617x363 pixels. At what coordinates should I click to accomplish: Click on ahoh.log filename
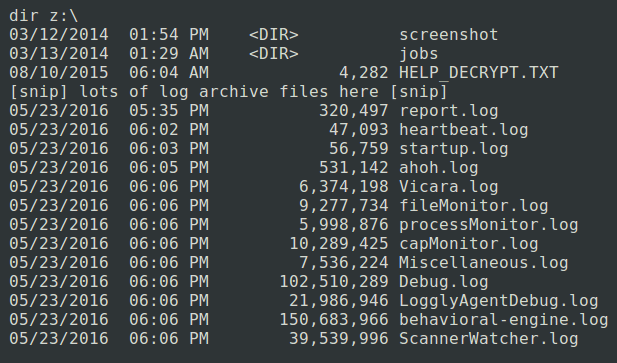(x=439, y=168)
